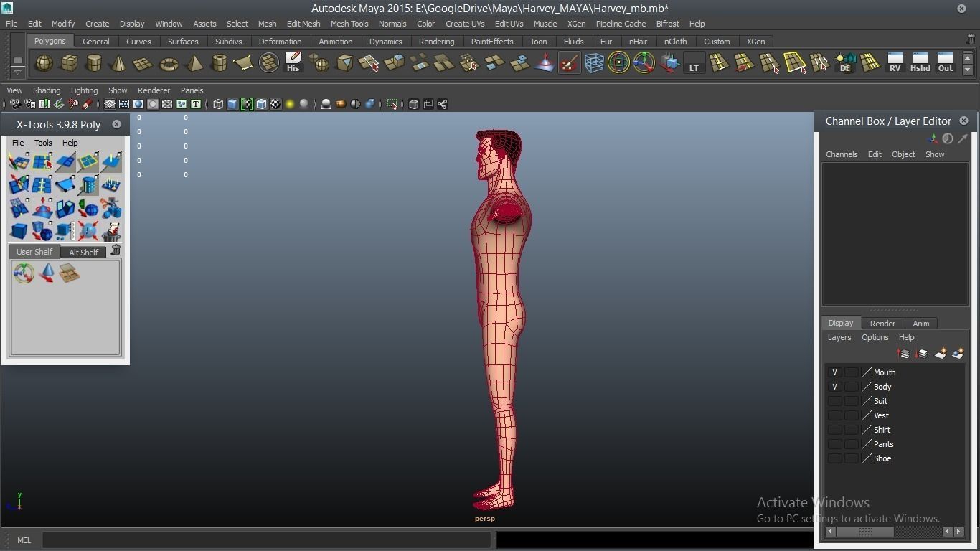Image resolution: width=980 pixels, height=551 pixels.
Task: Click shelf scroll up arrow
Action: pyautogui.click(x=967, y=58)
